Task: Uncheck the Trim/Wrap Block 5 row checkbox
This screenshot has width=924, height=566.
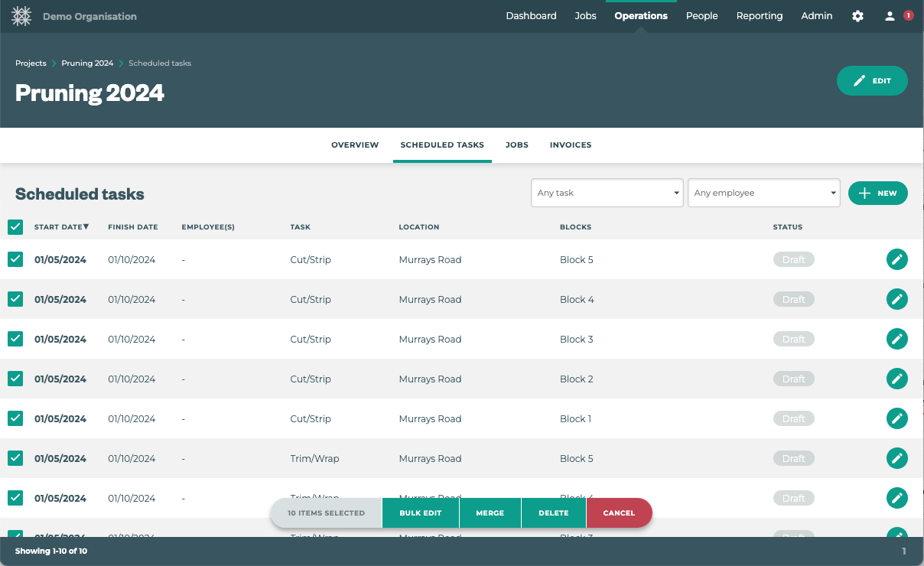Action: (x=15, y=458)
